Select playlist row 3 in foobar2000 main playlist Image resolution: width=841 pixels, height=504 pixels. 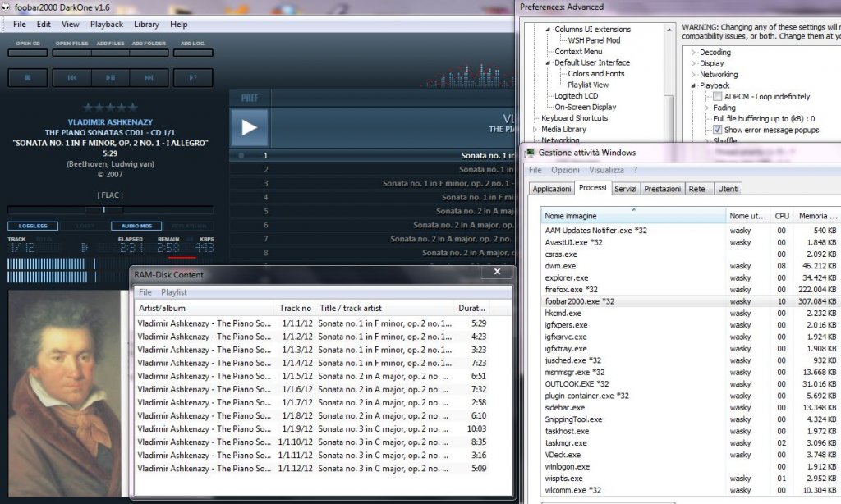click(372, 183)
